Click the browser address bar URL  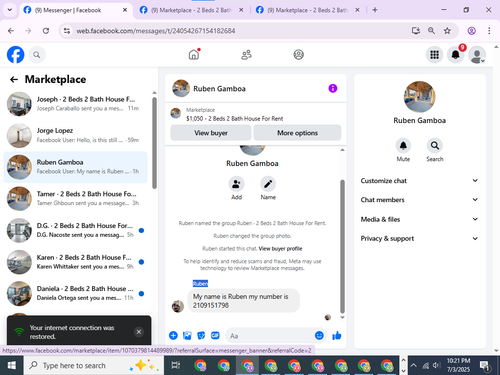coord(156,31)
